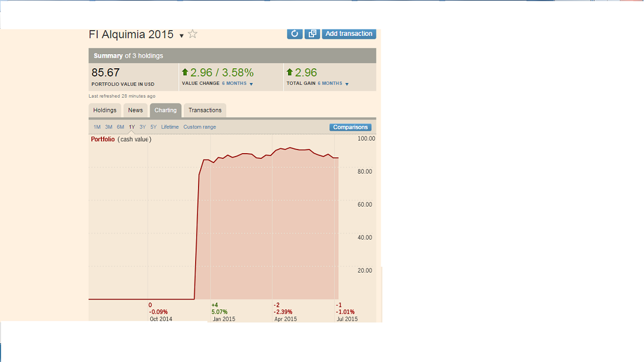Open the Custom range option
The width and height of the screenshot is (644, 362).
click(200, 127)
